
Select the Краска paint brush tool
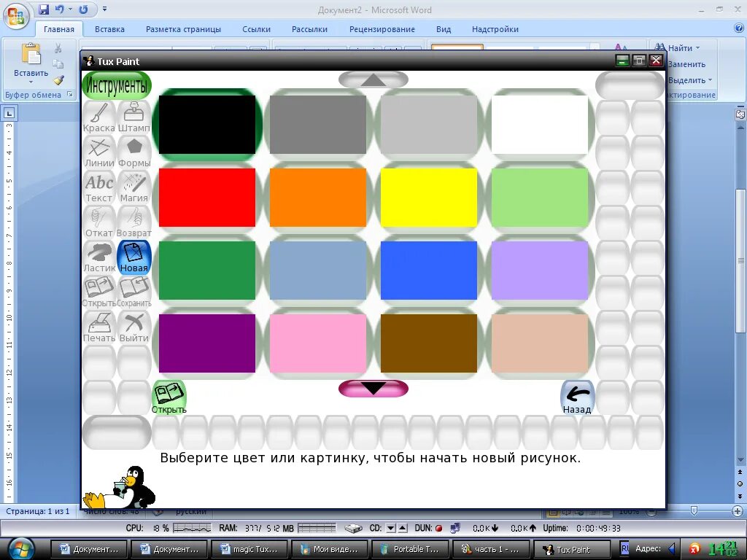(x=99, y=117)
